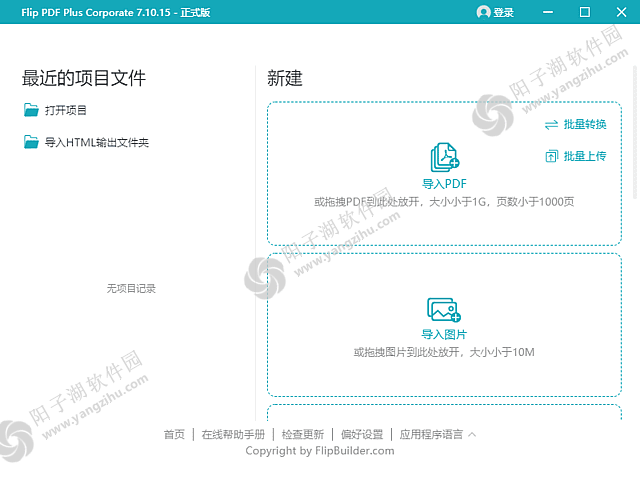Click the folder icon beside 打开项目
The height and width of the screenshot is (480, 640).
click(31, 110)
